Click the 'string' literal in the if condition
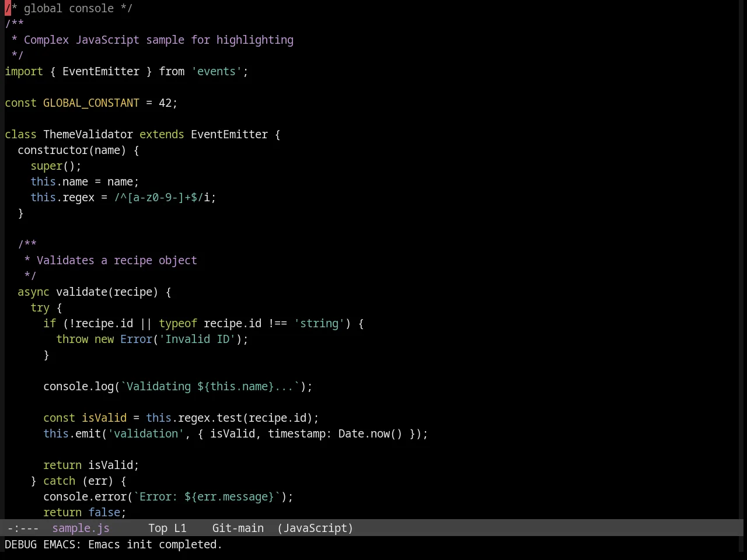 click(x=319, y=323)
